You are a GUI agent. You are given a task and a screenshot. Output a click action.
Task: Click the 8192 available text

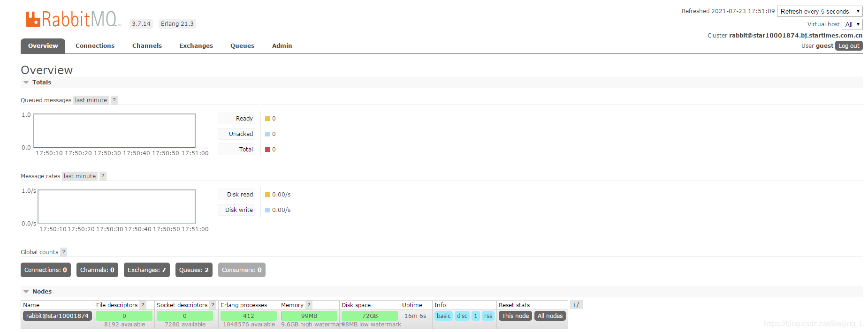click(124, 324)
